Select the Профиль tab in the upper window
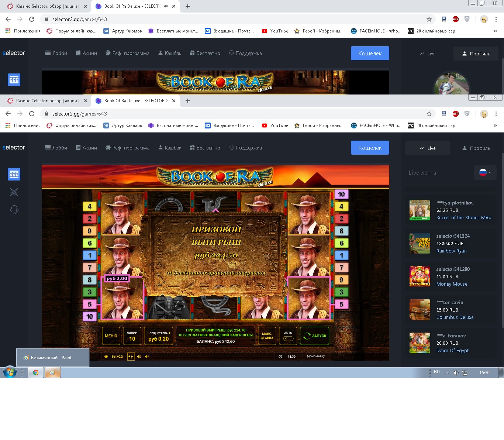Screen dimensions: 504x440 476,54
